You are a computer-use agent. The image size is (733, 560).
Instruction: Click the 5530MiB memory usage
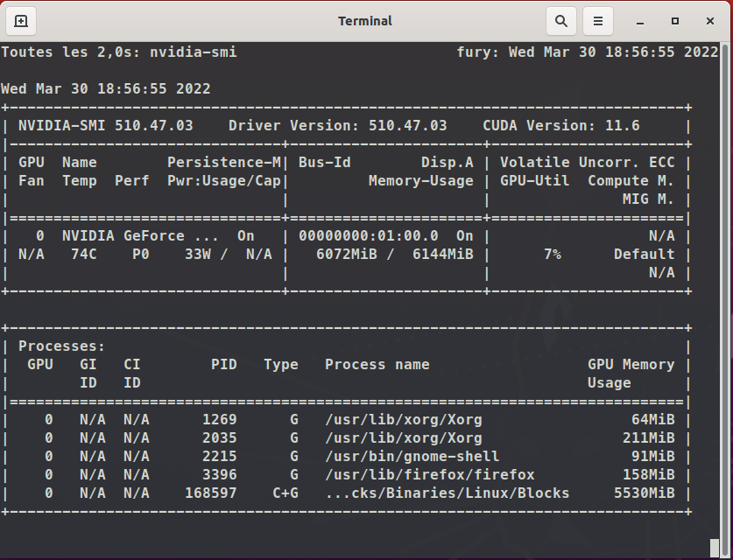[645, 493]
